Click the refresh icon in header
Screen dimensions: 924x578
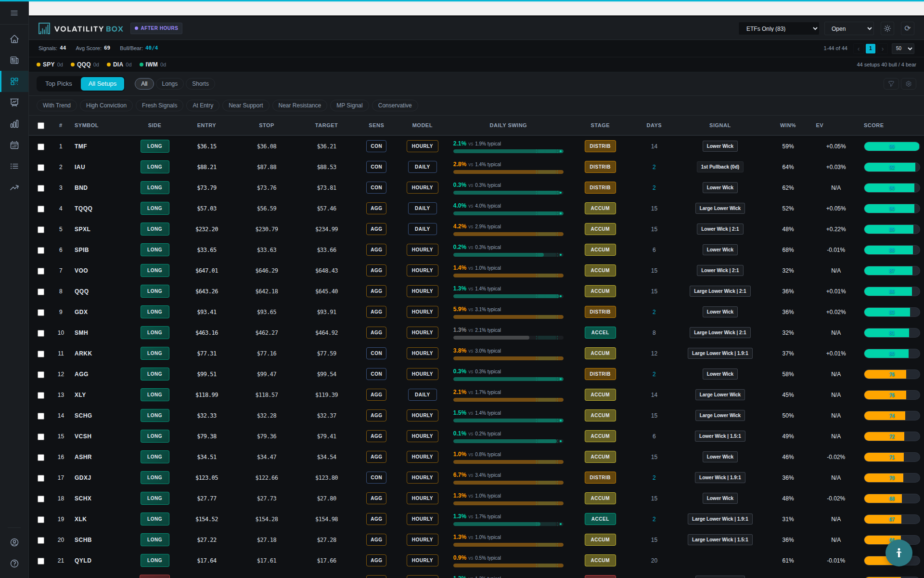point(908,28)
